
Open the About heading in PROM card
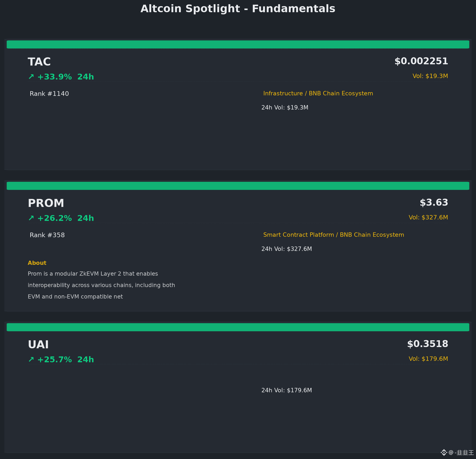point(37,263)
